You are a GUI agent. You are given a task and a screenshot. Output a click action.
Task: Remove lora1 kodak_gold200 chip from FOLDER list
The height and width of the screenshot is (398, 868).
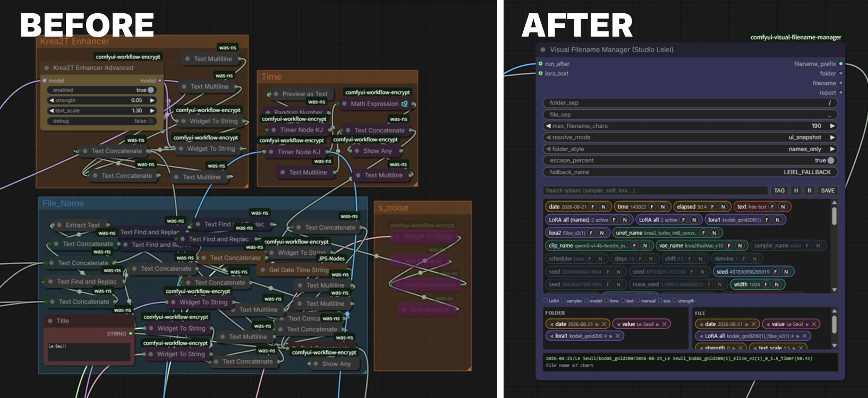tap(618, 336)
